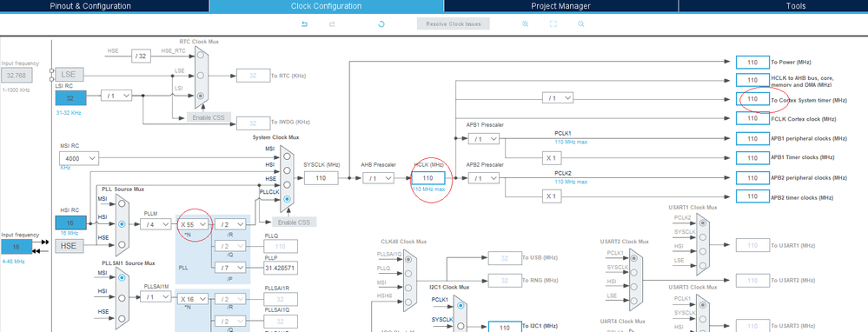Viewport: 868px width, 332px height.
Task: Select MSI in CLK48 Clock Mux
Action: point(408,287)
